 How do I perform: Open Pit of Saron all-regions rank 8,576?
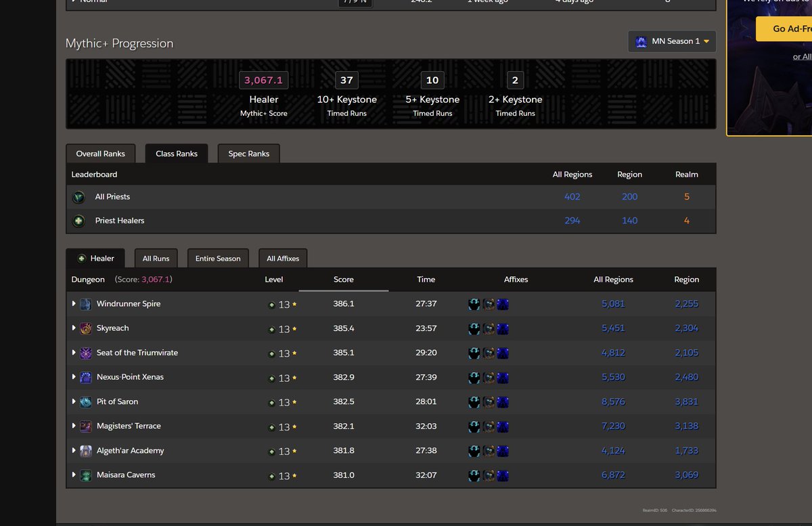point(613,402)
